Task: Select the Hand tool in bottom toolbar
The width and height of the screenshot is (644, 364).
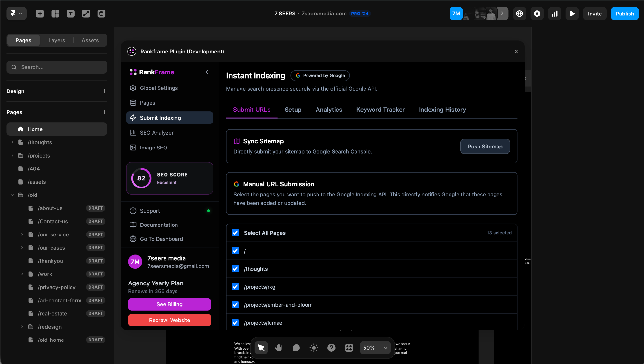Action: click(279, 348)
